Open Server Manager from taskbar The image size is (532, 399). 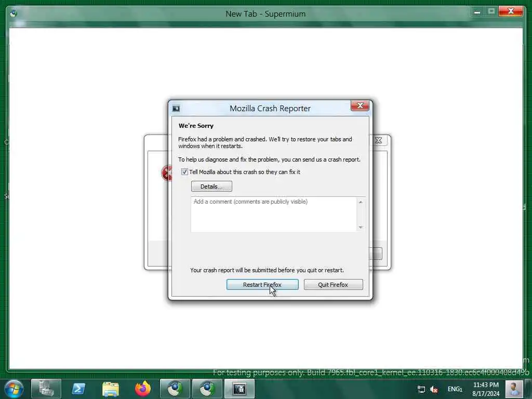(x=46, y=389)
